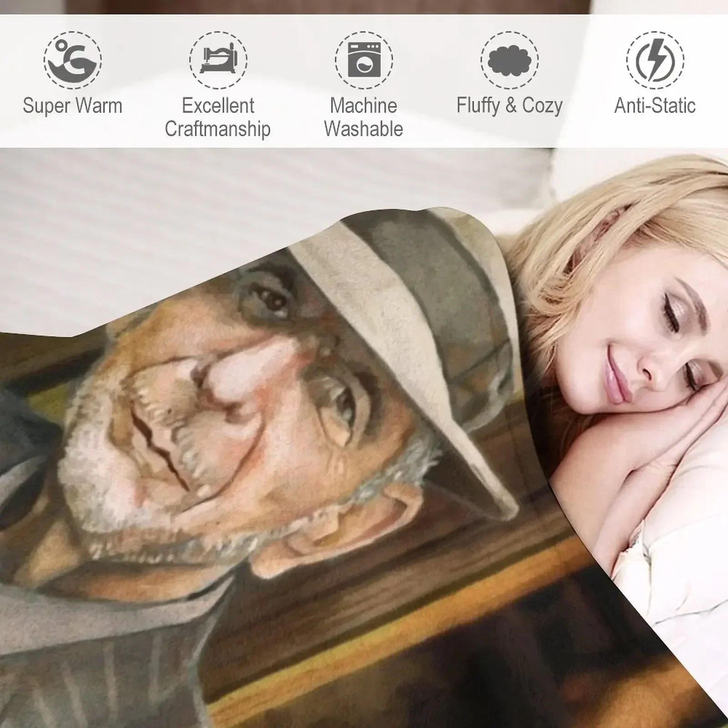Screen dimensions: 728x728
Task: Click the washing machine icon
Action: point(364,60)
